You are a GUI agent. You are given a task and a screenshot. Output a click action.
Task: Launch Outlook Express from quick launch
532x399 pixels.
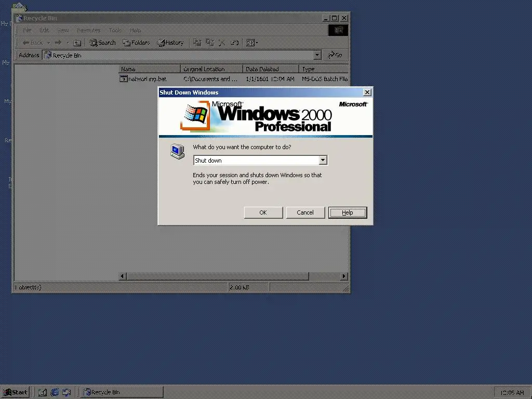[x=66, y=393]
